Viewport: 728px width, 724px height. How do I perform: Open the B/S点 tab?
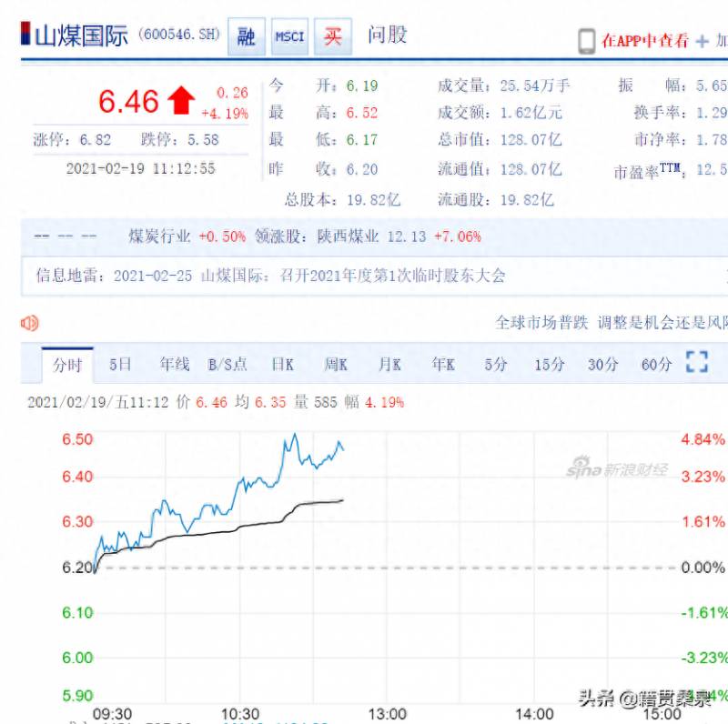227,365
